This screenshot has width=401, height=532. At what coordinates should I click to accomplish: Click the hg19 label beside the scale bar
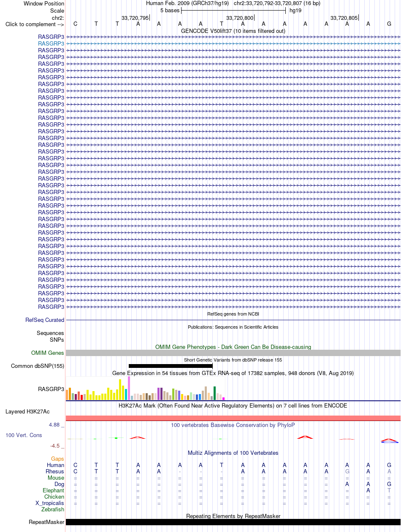point(295,11)
